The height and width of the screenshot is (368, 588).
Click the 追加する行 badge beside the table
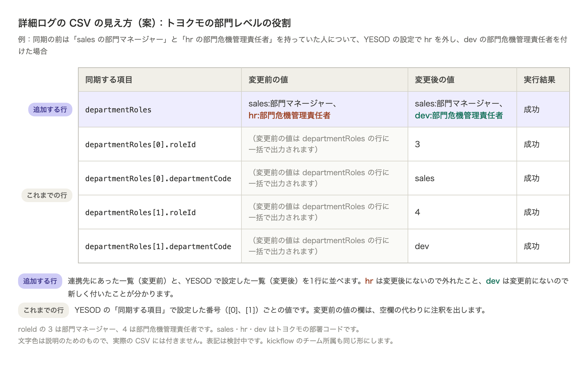coord(50,110)
